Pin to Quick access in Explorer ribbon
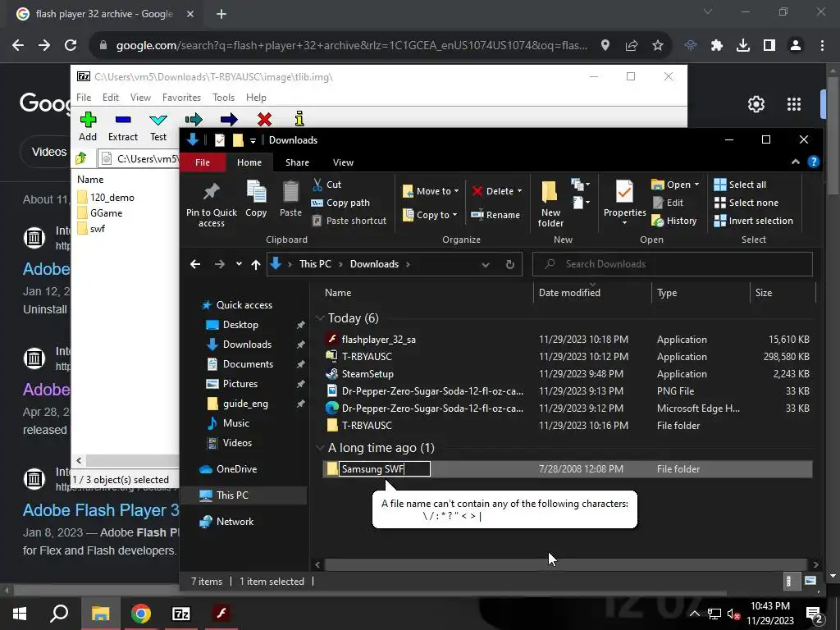 212,204
